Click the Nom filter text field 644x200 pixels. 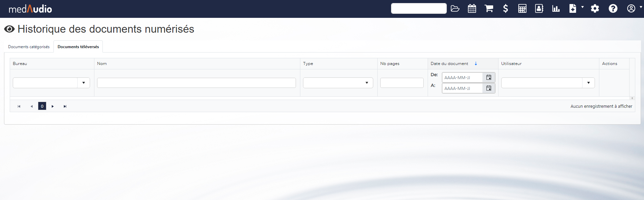[196, 83]
